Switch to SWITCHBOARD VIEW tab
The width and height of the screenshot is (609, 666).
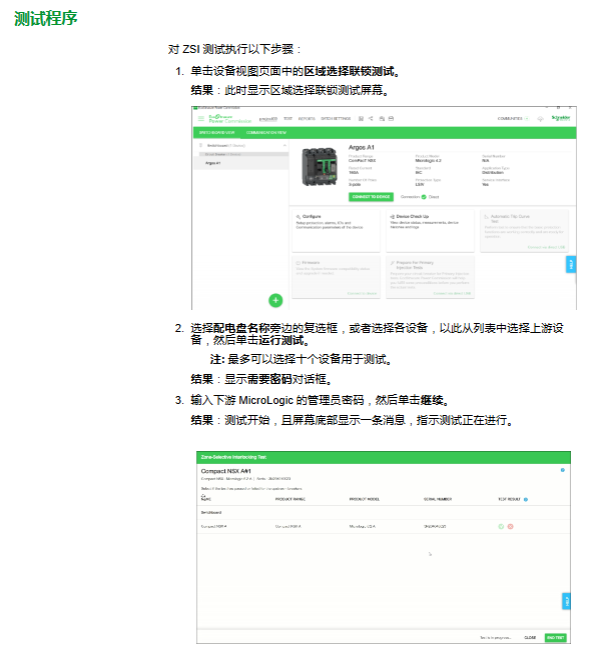coord(217,133)
